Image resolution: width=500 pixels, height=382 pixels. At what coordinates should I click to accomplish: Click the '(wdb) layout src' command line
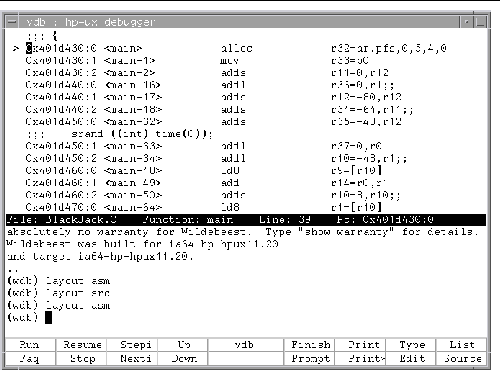coord(58,293)
